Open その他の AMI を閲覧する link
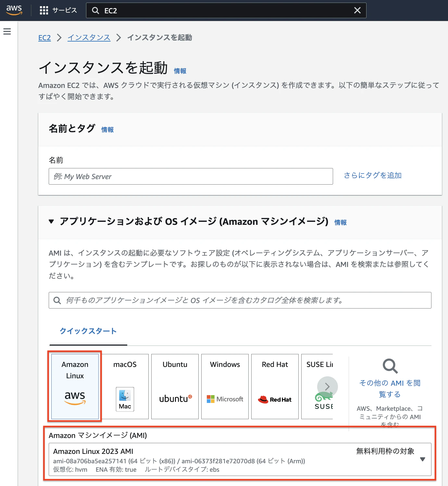The width and height of the screenshot is (448, 486). click(390, 389)
